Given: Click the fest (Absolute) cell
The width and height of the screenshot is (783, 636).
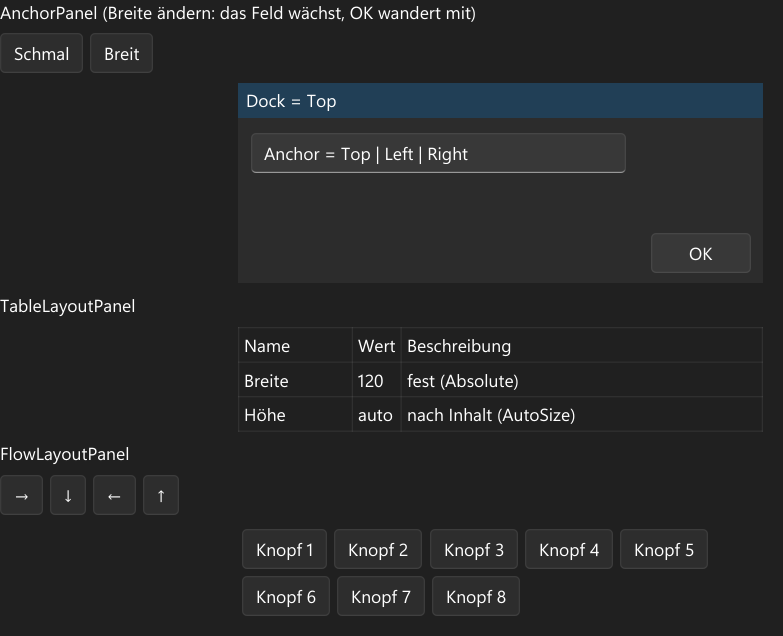Looking at the screenshot, I should (582, 380).
